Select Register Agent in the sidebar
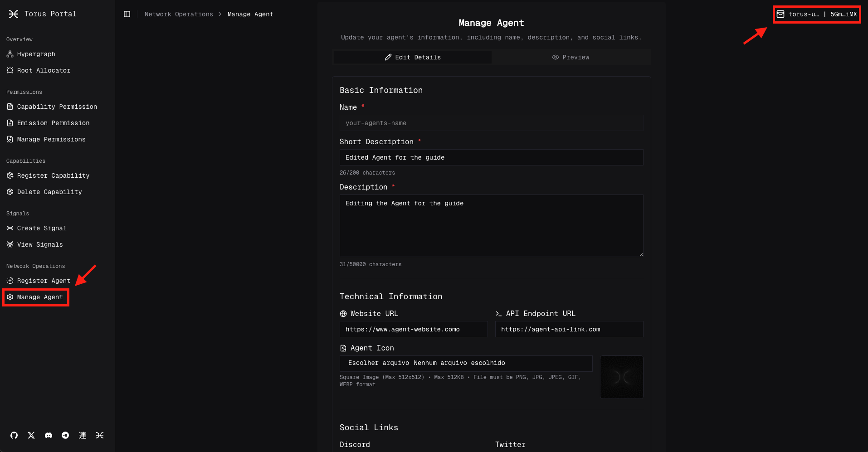This screenshot has width=868, height=452. point(44,281)
